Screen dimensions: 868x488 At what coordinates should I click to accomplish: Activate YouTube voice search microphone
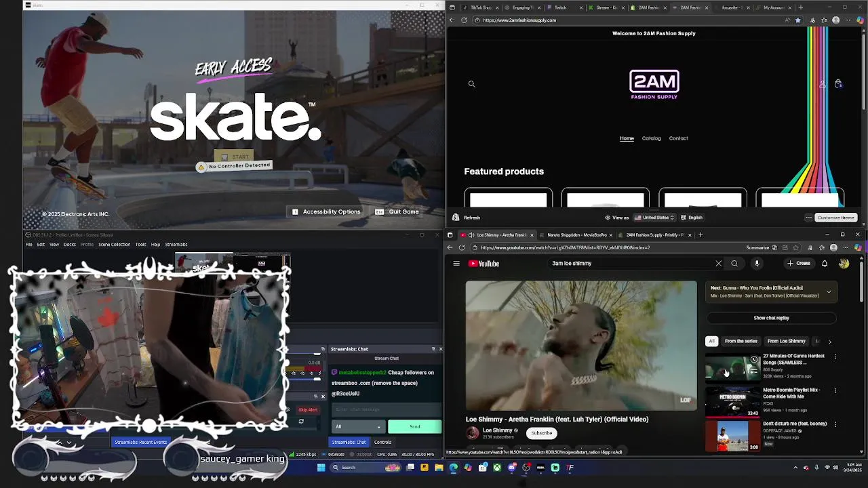757,264
